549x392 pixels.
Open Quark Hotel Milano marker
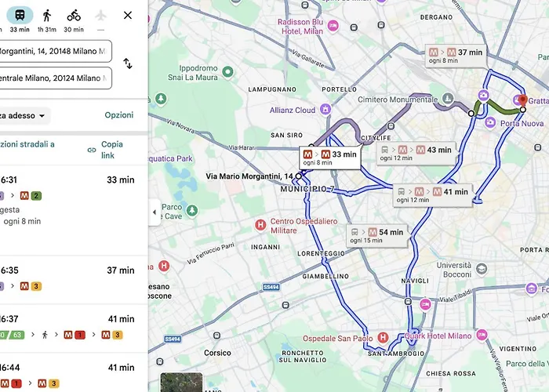point(482,334)
